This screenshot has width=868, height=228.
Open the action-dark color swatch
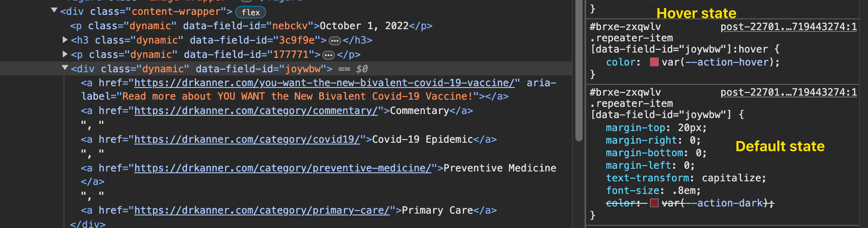(654, 203)
